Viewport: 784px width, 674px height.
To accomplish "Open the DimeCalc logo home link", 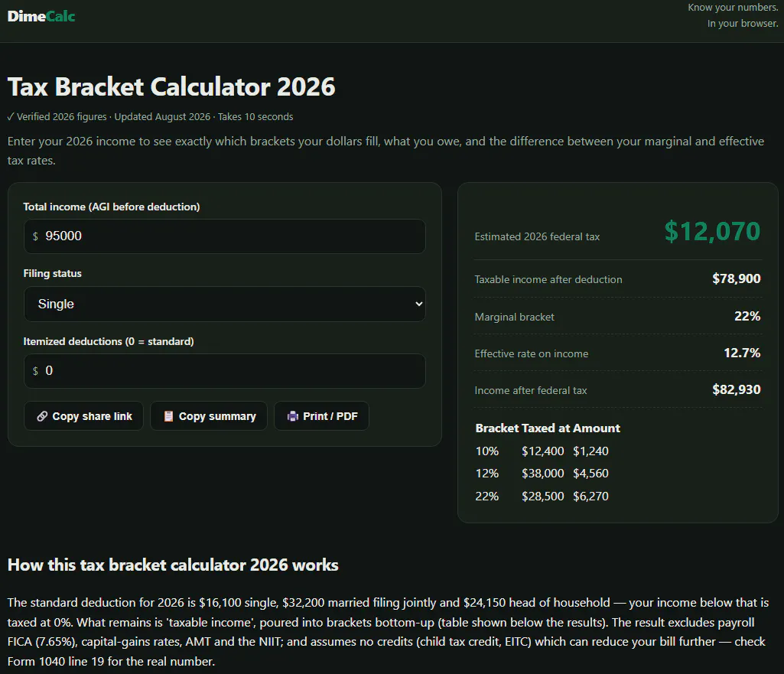I will (x=41, y=16).
